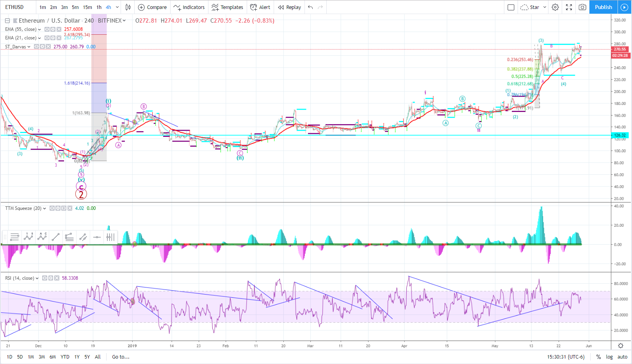Expand ST_Darvas options dropdown
The height and width of the screenshot is (364, 632).
[x=29, y=47]
